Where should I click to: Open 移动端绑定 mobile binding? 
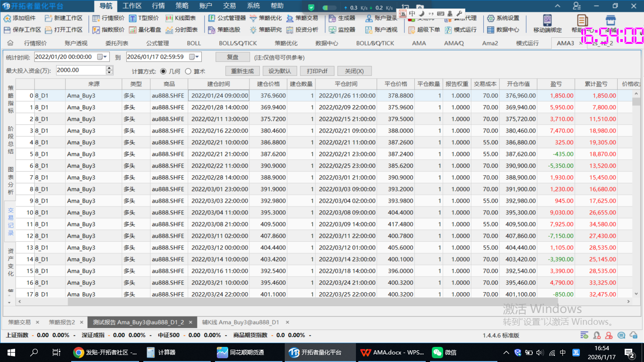coord(547,22)
